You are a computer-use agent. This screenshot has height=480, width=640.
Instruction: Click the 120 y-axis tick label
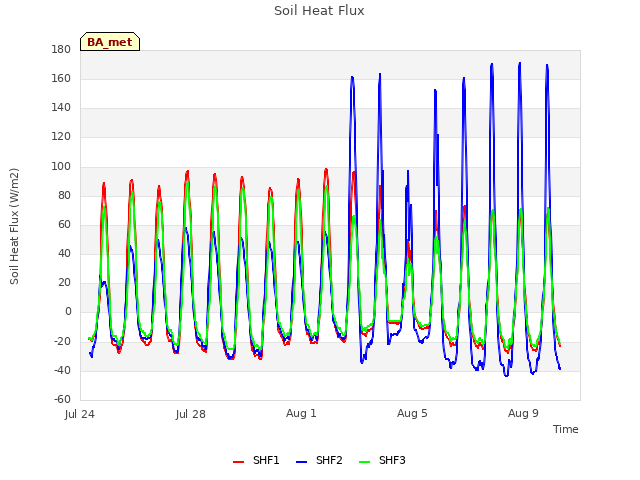point(61,137)
